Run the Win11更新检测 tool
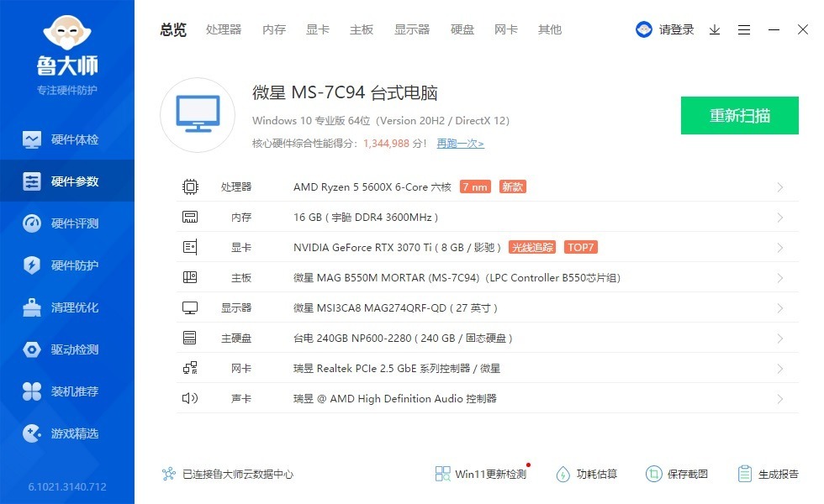Screen dimensions: 824x504 click(479, 474)
